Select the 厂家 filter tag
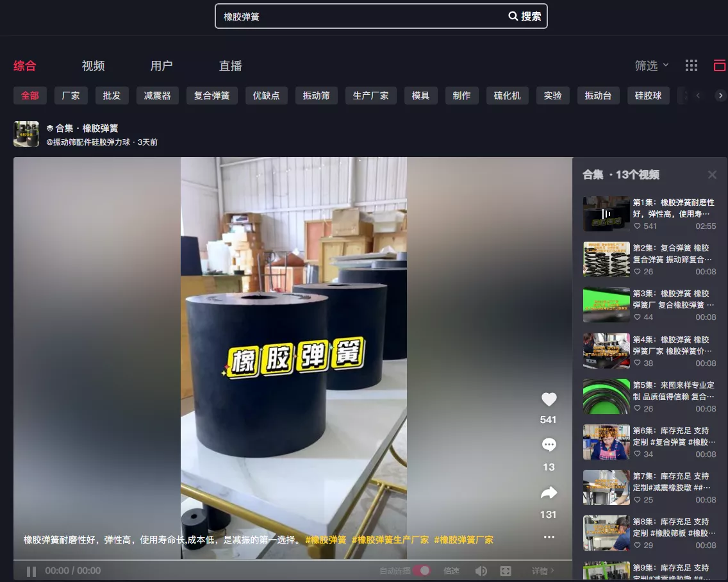 pyautogui.click(x=71, y=96)
